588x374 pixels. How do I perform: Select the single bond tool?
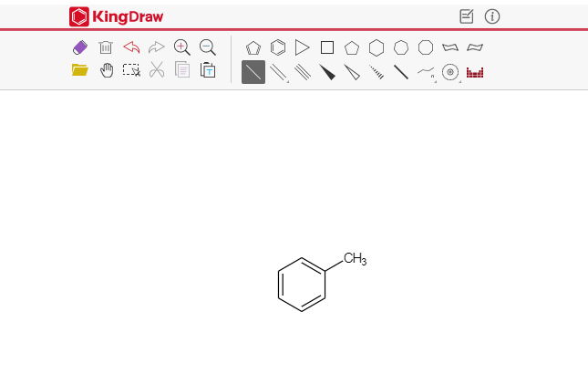point(253,72)
